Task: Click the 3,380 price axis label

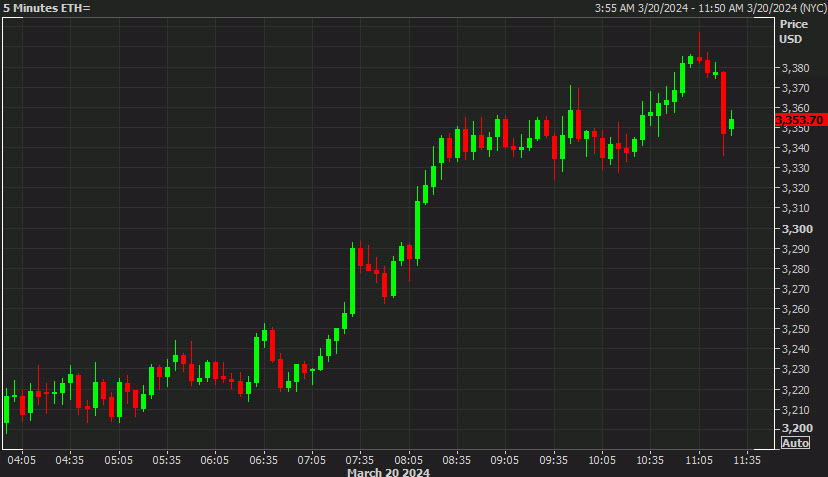Action: pyautogui.click(x=794, y=68)
